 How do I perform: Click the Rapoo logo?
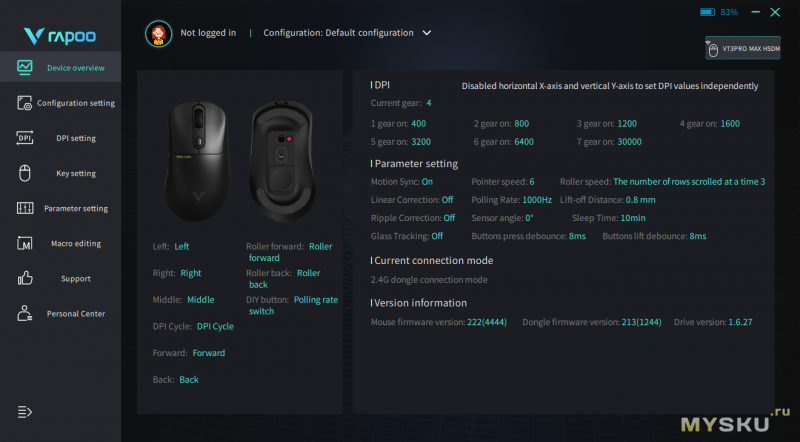pyautogui.click(x=59, y=36)
